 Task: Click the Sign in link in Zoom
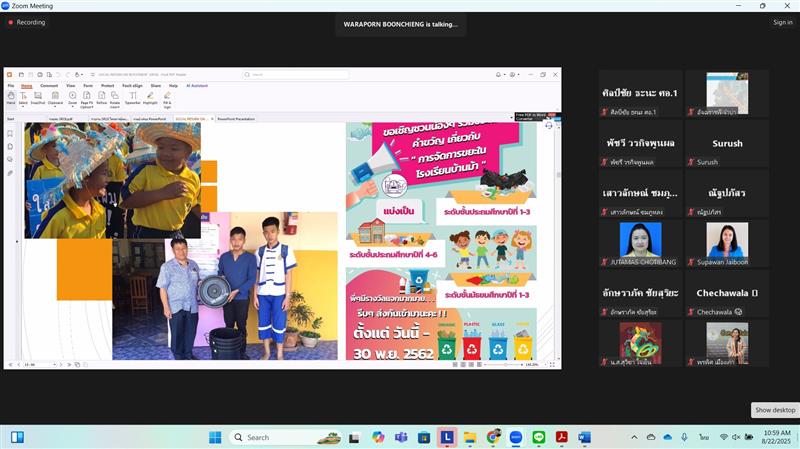point(782,22)
